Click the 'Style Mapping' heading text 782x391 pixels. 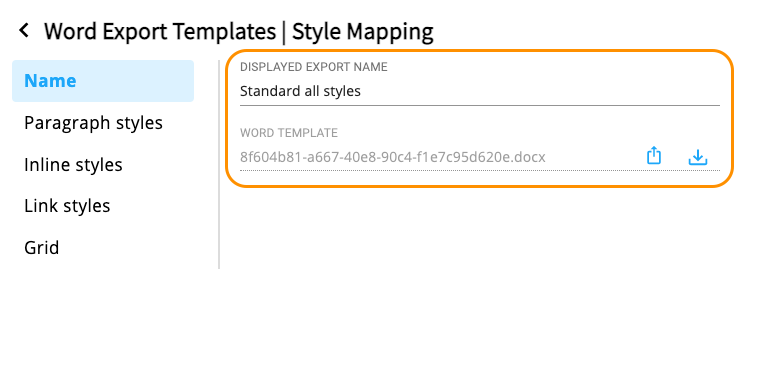point(363,31)
